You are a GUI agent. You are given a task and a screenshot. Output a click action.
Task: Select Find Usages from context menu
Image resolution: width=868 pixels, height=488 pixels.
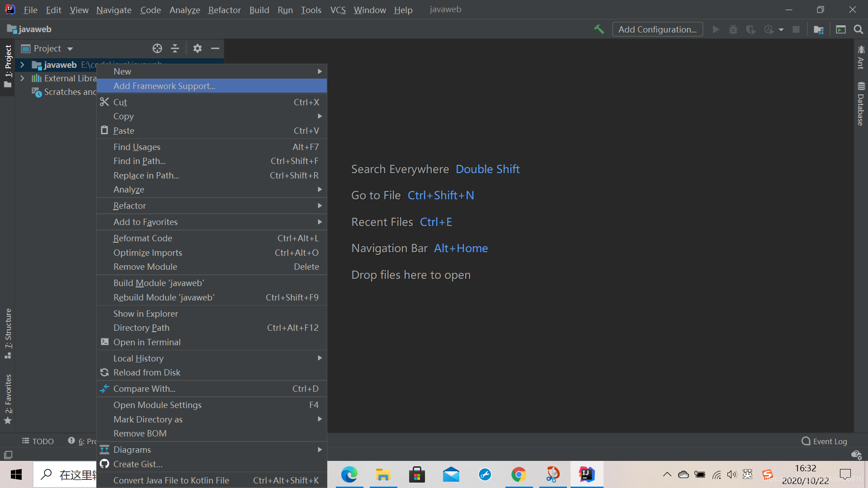(212, 147)
